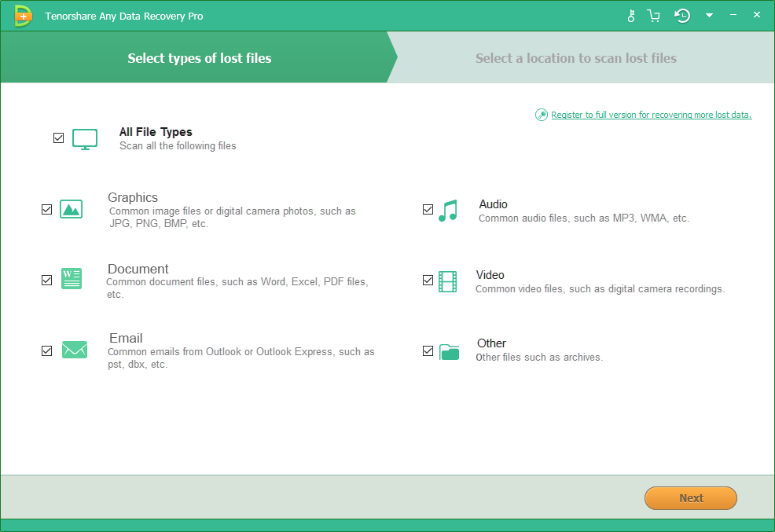The height and width of the screenshot is (532, 775).
Task: Uncheck the All File Types checkbox
Action: (58, 138)
